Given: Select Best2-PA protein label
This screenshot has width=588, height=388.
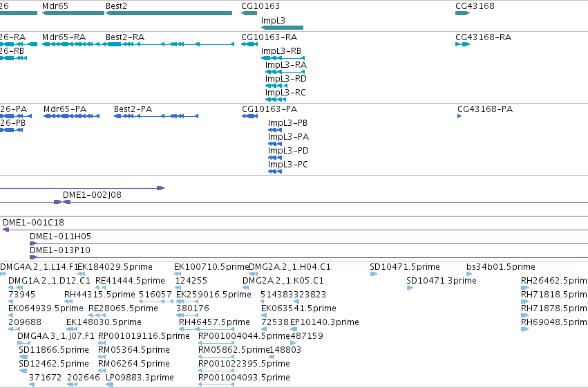Looking at the screenshot, I should [133, 109].
